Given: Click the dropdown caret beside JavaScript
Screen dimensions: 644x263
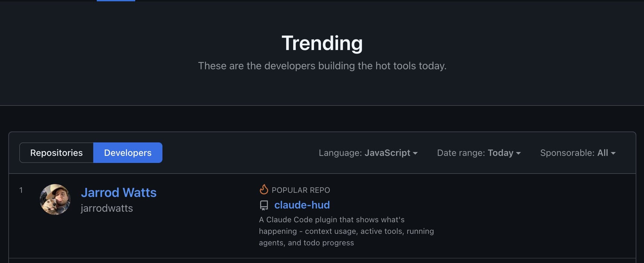Looking at the screenshot, I should [416, 154].
